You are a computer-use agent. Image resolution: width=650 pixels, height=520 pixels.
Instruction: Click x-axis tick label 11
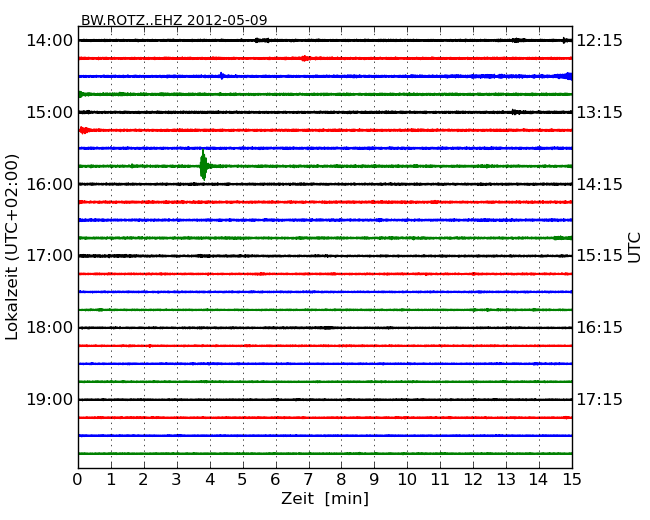click(440, 479)
